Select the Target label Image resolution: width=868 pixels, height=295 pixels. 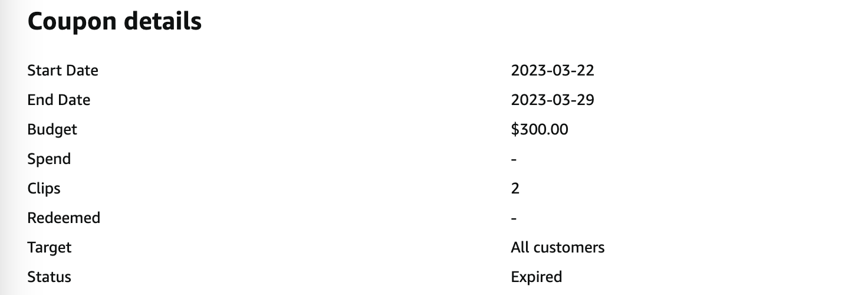(x=50, y=248)
